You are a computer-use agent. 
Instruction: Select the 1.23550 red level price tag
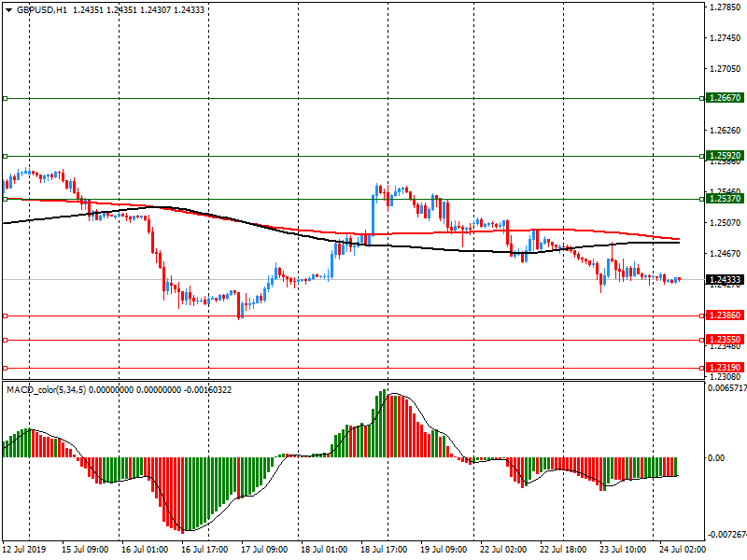(x=725, y=340)
